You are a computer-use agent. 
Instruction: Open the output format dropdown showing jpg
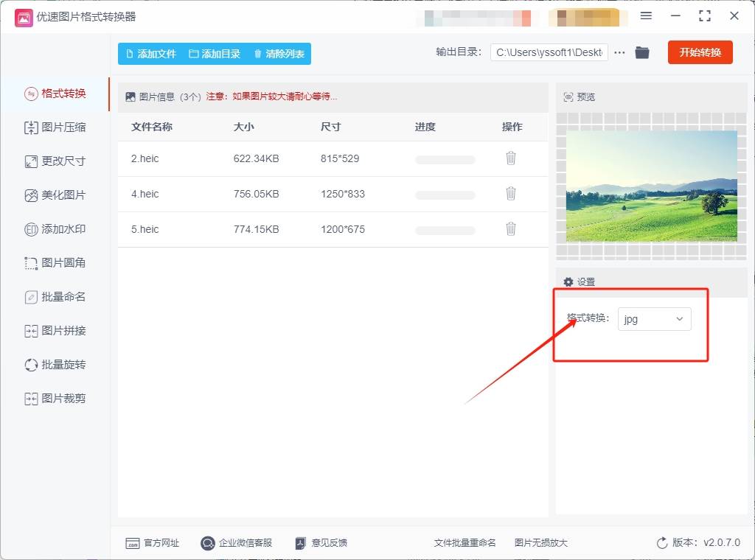tap(654, 319)
